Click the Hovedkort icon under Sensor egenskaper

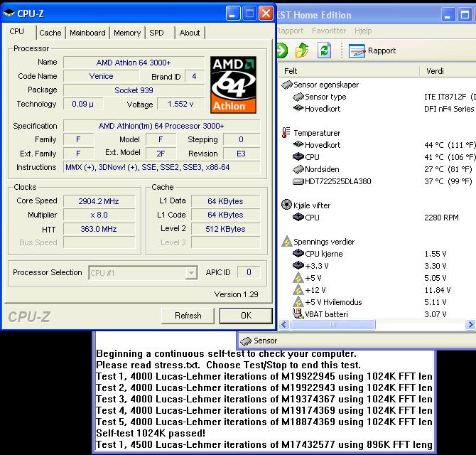298,108
